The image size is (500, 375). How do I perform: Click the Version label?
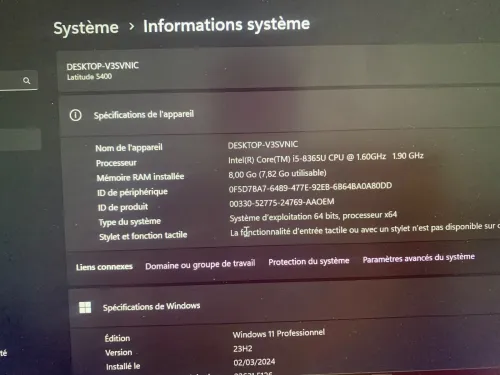click(x=119, y=352)
